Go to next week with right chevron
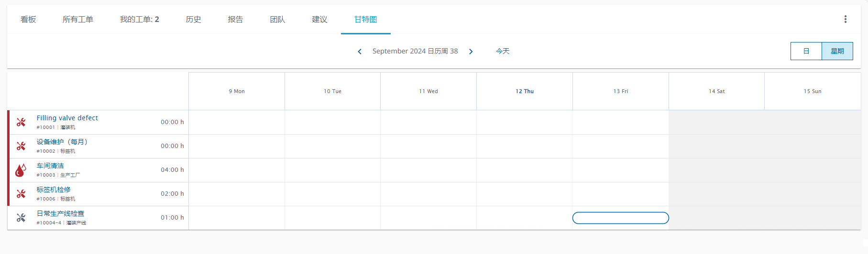Screen dimensions: 868x254 (471, 52)
